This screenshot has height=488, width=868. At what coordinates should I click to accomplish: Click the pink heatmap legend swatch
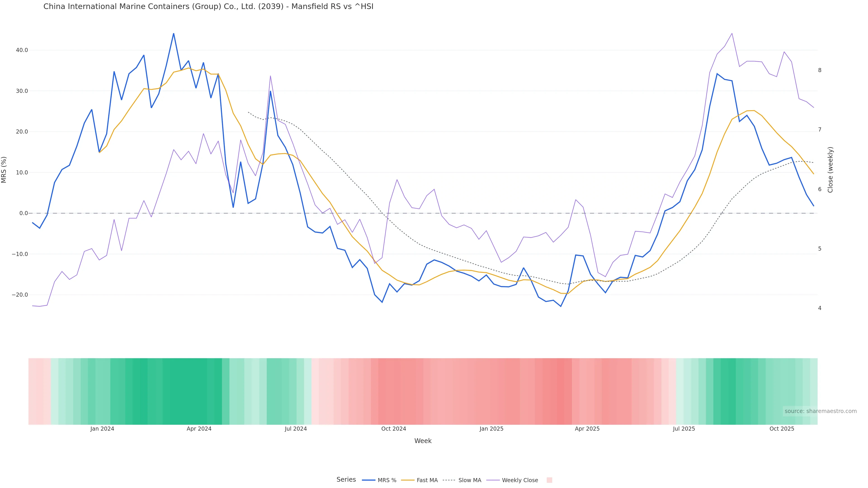[549, 480]
